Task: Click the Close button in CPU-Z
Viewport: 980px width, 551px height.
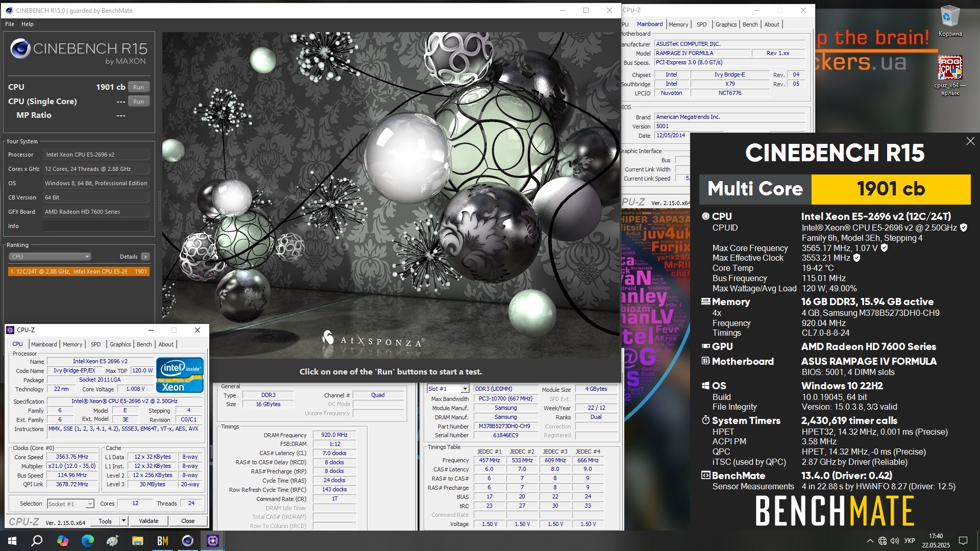Action: [x=188, y=521]
